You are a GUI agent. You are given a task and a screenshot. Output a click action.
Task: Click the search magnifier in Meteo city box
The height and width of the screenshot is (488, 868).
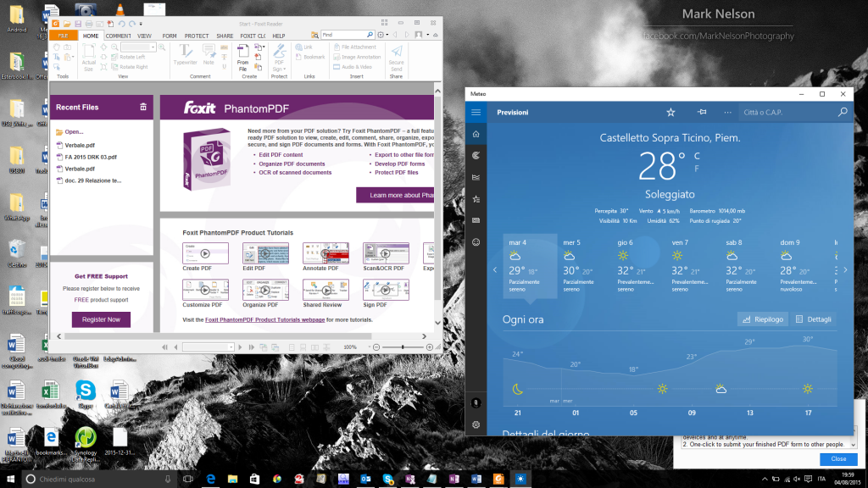843,112
